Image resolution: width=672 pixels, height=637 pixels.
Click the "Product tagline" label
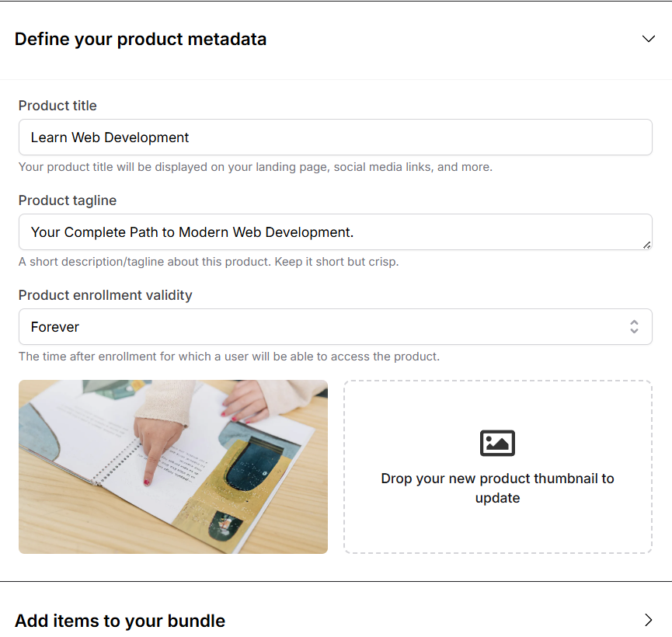[68, 200]
